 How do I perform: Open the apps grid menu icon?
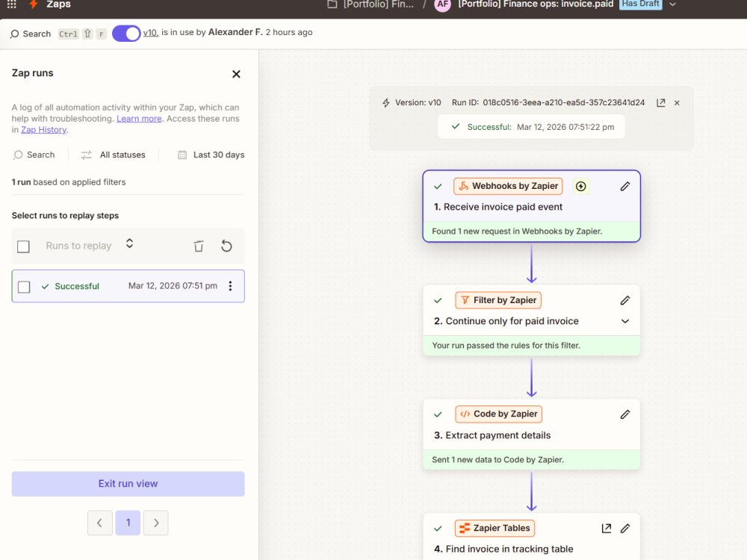click(x=11, y=4)
